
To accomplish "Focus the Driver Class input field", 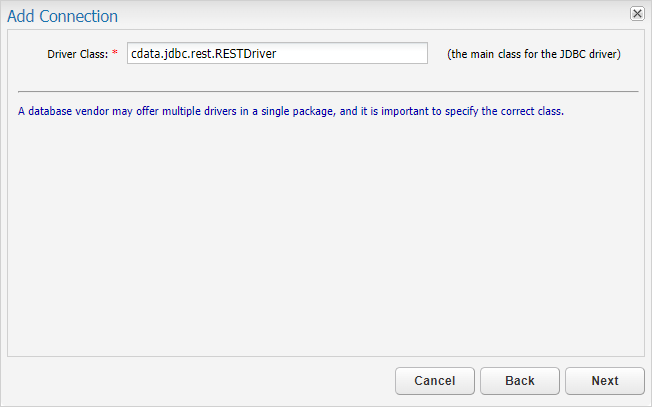I will coord(277,53).
